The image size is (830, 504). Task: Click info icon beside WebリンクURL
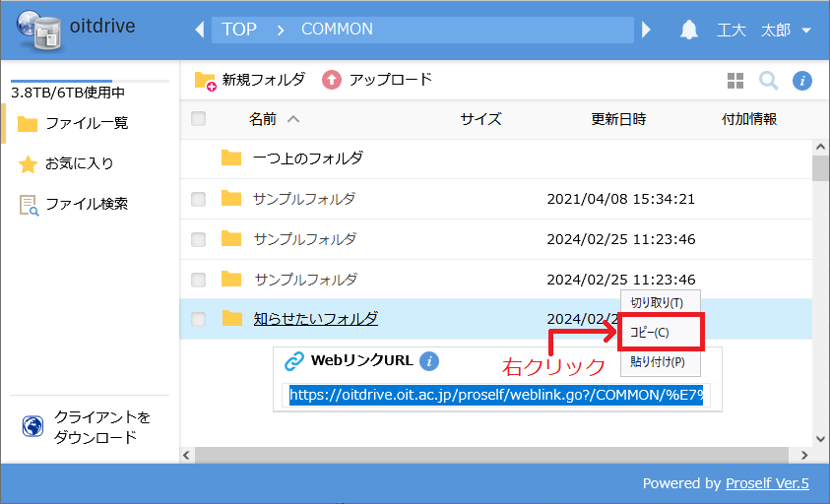[429, 361]
